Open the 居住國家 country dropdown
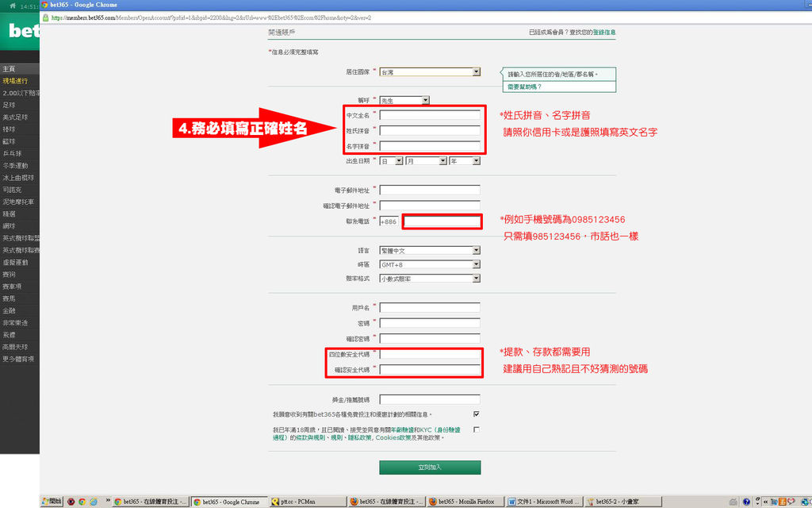812x508 pixels. pos(429,71)
